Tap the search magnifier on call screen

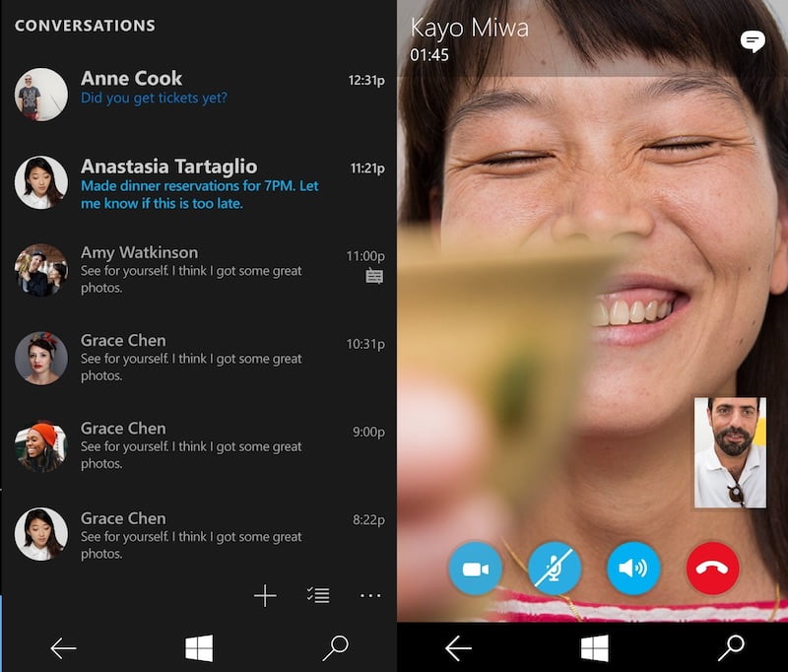point(731,647)
